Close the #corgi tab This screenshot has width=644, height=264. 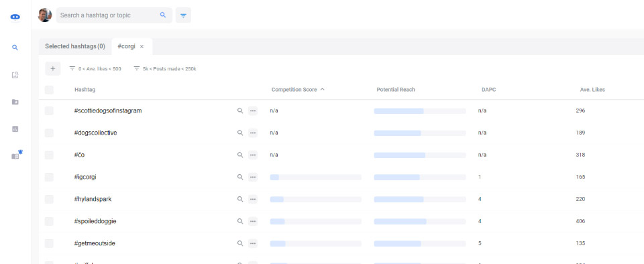(142, 47)
